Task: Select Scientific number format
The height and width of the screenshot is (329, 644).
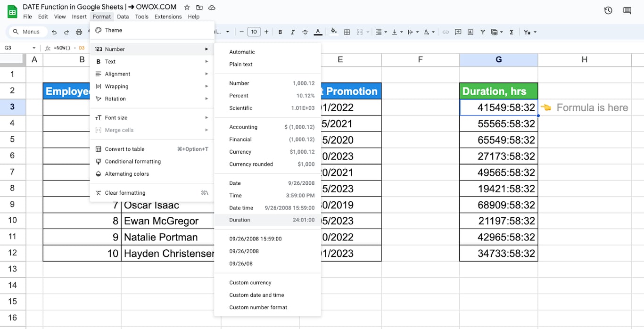Action: [268, 108]
